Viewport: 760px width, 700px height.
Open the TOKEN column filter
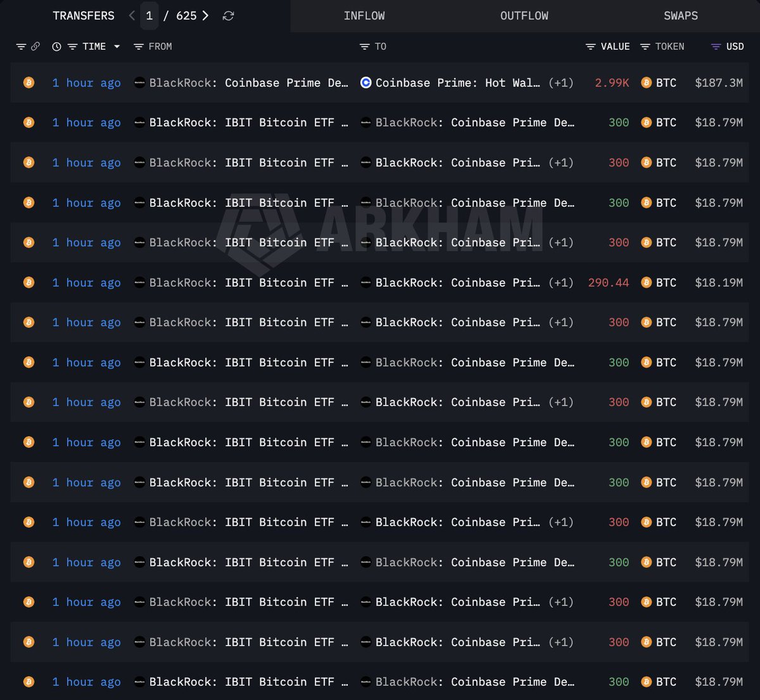[x=662, y=46]
